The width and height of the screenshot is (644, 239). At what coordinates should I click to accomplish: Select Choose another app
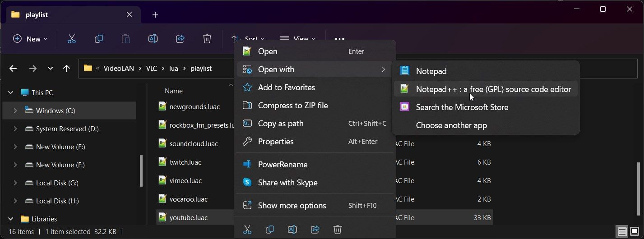(x=486, y=125)
